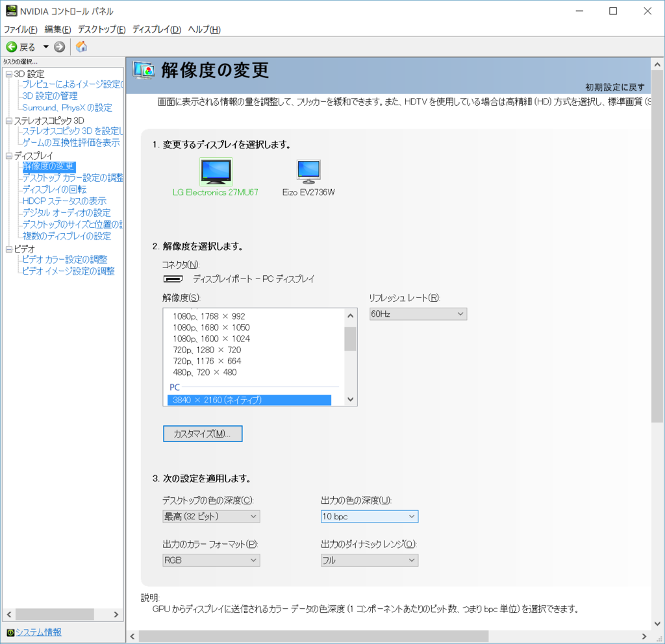Click task tree scroll right arrow
This screenshot has height=644, width=665.
[x=116, y=614]
